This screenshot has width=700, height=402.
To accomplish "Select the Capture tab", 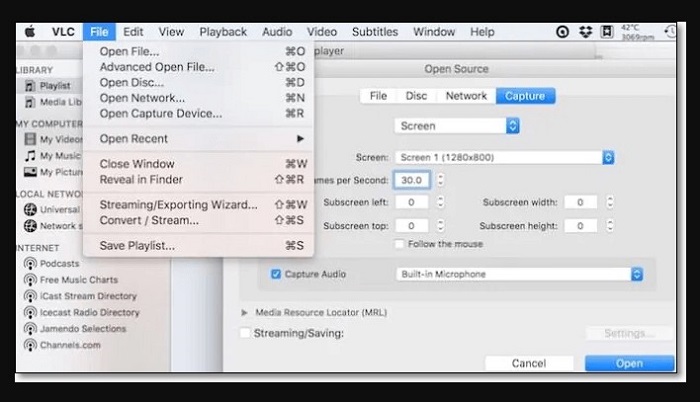I will (525, 96).
